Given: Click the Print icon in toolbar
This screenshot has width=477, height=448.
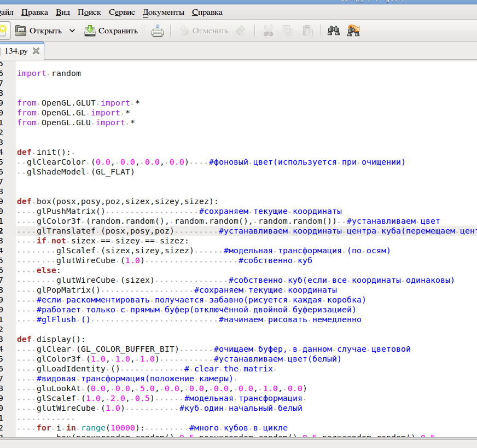Looking at the screenshot, I should coord(158,31).
